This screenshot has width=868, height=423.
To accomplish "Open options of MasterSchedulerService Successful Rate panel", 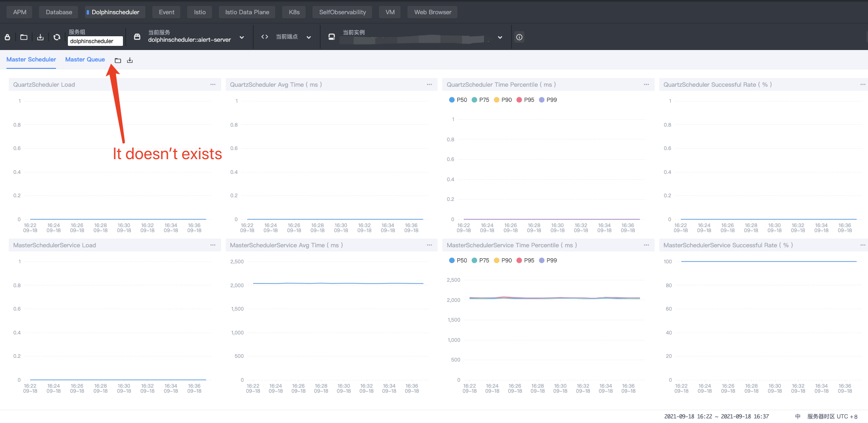I will pos(863,245).
